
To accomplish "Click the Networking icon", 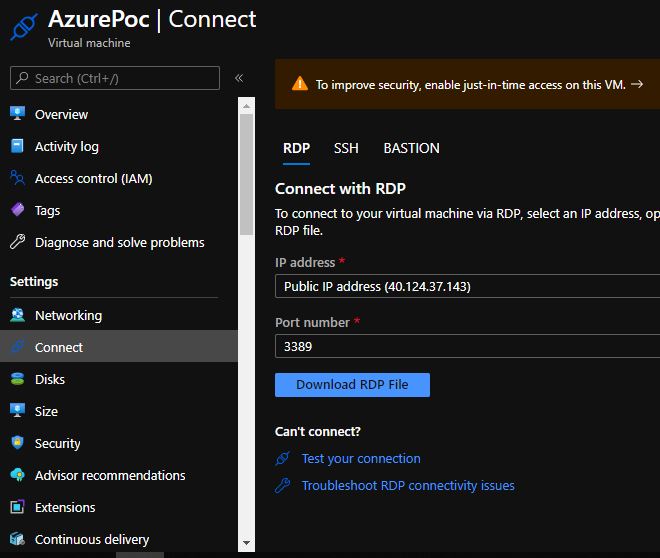I will (x=17, y=315).
